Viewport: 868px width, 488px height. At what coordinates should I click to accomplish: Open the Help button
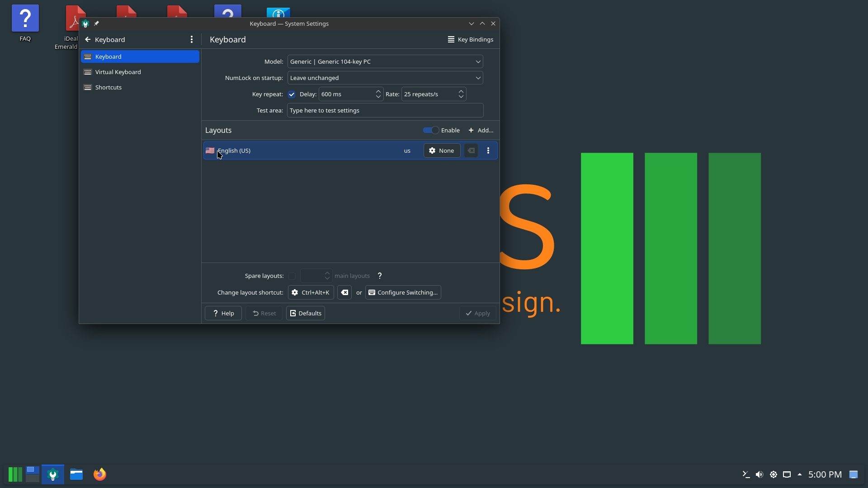(x=223, y=313)
